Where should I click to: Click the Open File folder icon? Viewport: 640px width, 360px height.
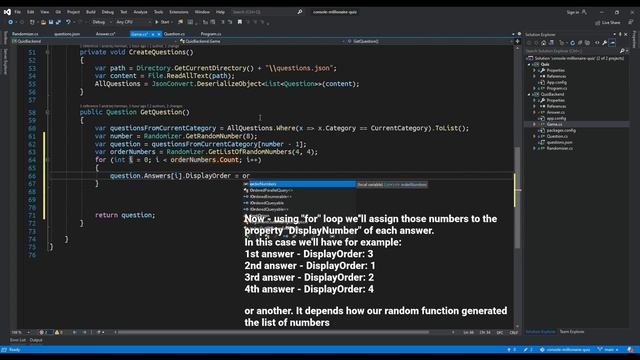[43, 22]
